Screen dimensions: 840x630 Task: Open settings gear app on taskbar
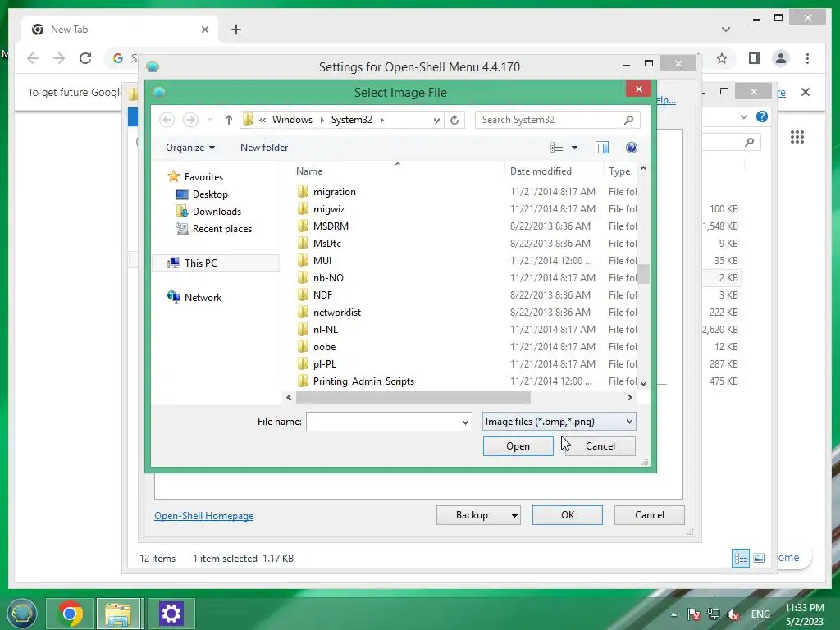[x=171, y=614]
